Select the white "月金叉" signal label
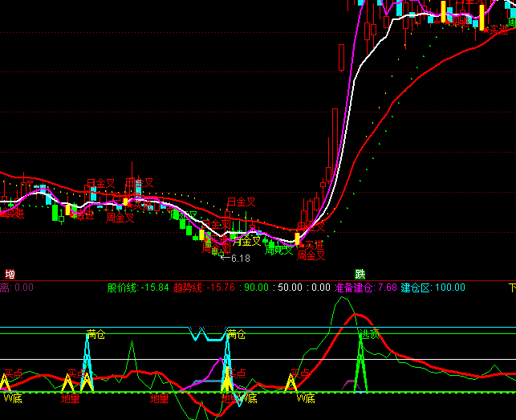The width and height of the screenshot is (516, 420). click(247, 240)
